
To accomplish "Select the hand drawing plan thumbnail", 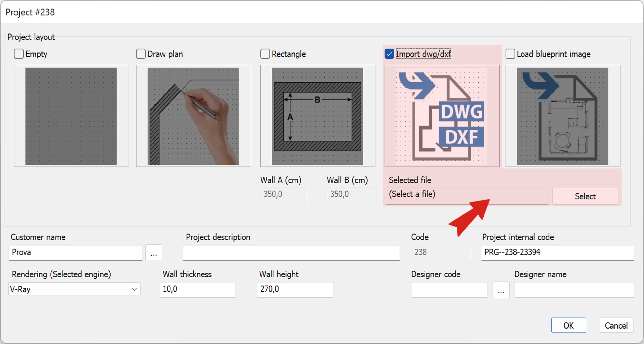I will coord(193,116).
